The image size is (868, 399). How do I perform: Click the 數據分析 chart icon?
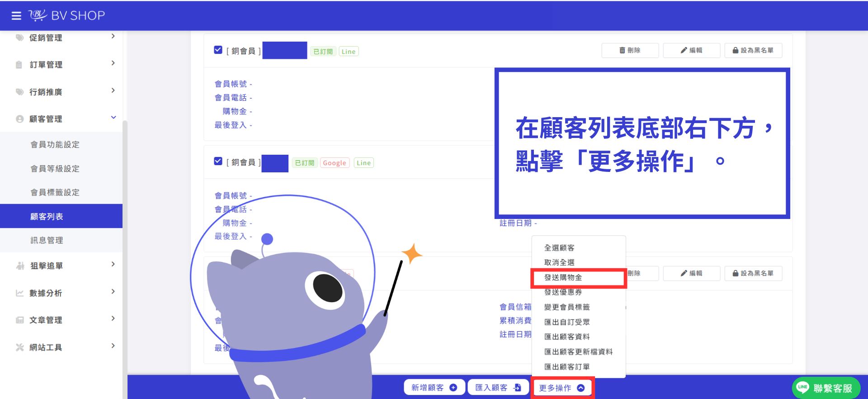coord(19,293)
